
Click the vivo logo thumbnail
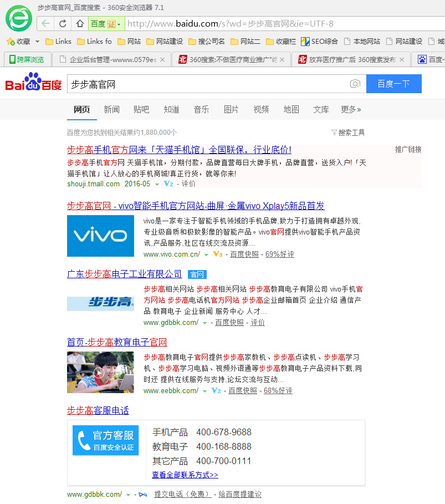tap(100, 236)
